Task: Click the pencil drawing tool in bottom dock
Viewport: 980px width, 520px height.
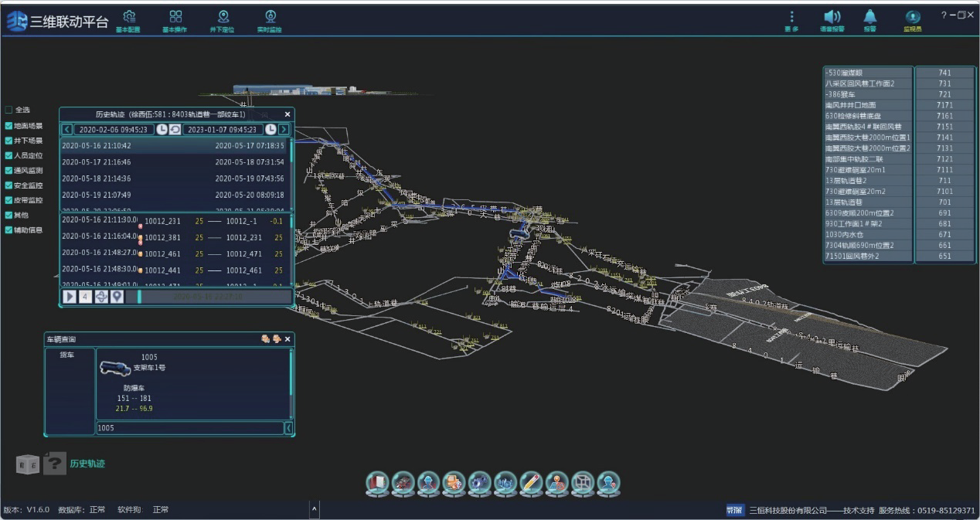Action: [531, 483]
